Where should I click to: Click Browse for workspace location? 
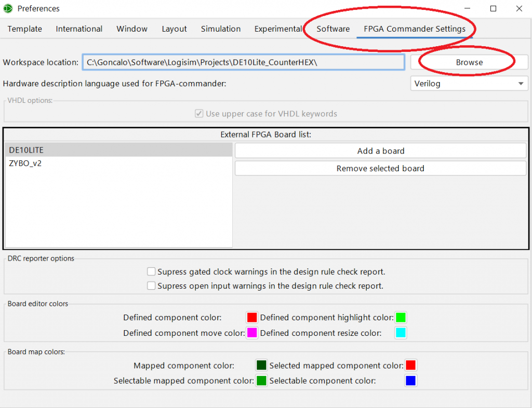(x=469, y=62)
